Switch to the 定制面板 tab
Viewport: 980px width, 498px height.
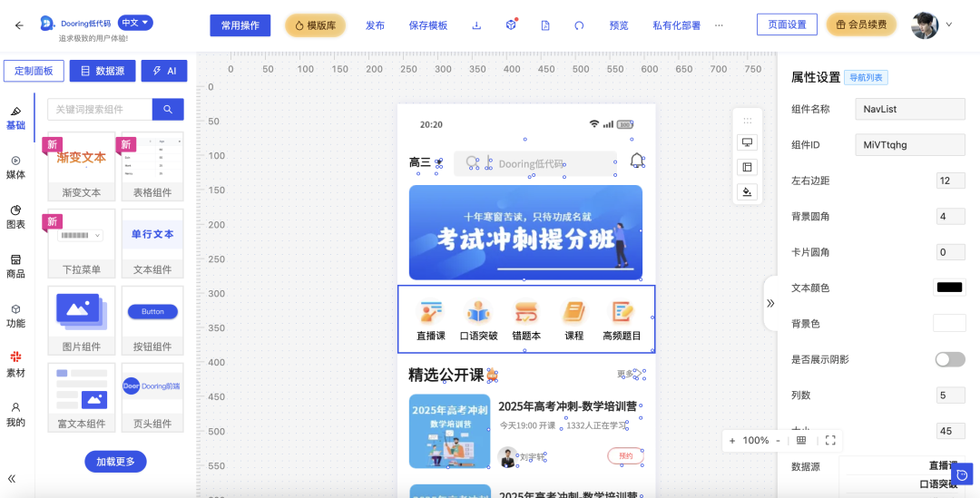pyautogui.click(x=34, y=71)
